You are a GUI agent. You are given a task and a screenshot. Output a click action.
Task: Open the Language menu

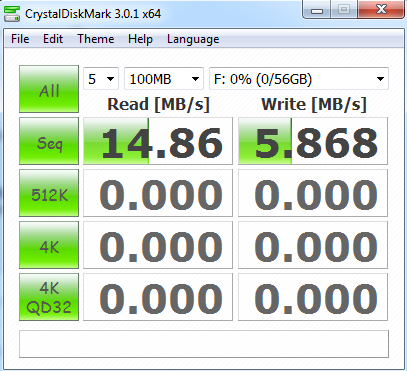(193, 39)
